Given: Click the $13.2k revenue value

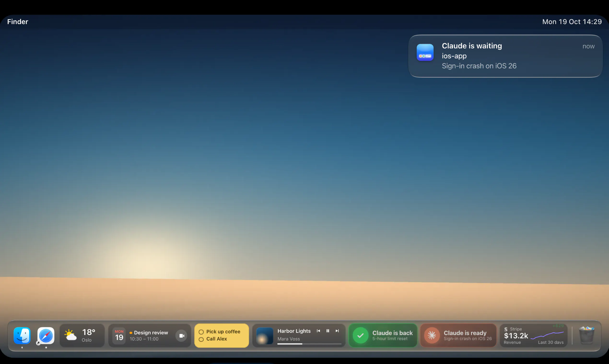Looking at the screenshot, I should click(516, 336).
